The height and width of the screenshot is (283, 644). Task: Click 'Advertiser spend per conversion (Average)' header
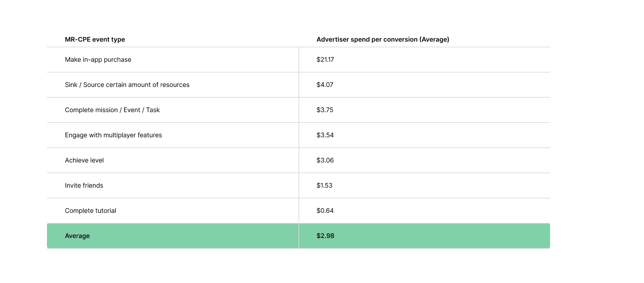tap(383, 39)
